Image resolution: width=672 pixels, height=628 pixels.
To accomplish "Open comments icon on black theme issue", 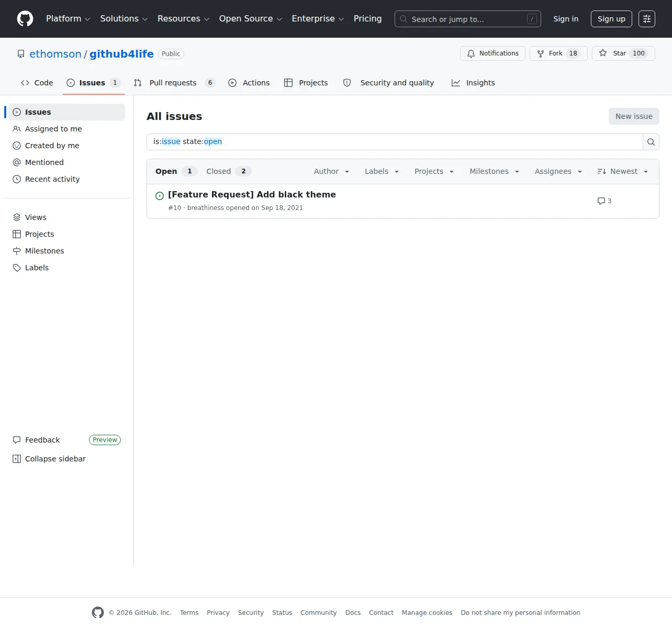I will pyautogui.click(x=601, y=201).
